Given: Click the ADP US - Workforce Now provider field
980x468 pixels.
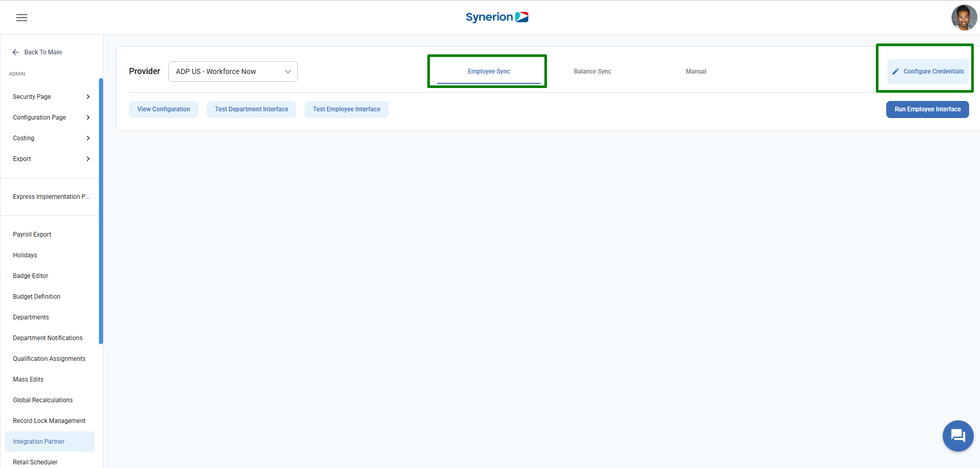Looking at the screenshot, I should [x=233, y=71].
